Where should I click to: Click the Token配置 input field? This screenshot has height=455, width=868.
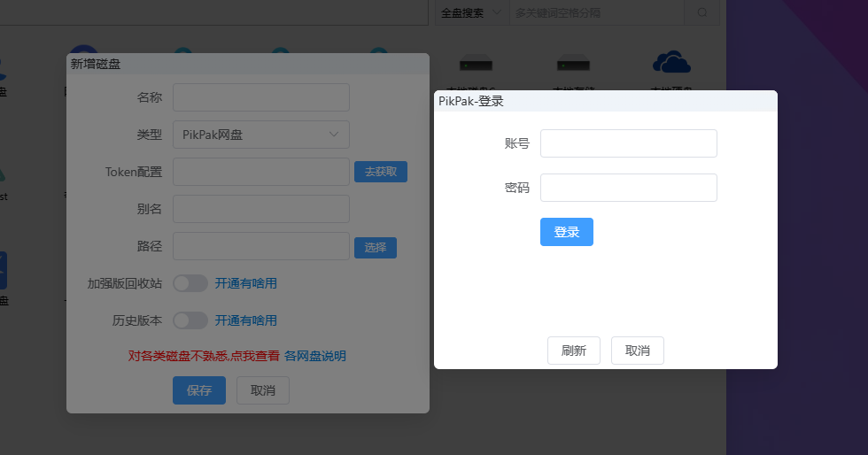260,172
